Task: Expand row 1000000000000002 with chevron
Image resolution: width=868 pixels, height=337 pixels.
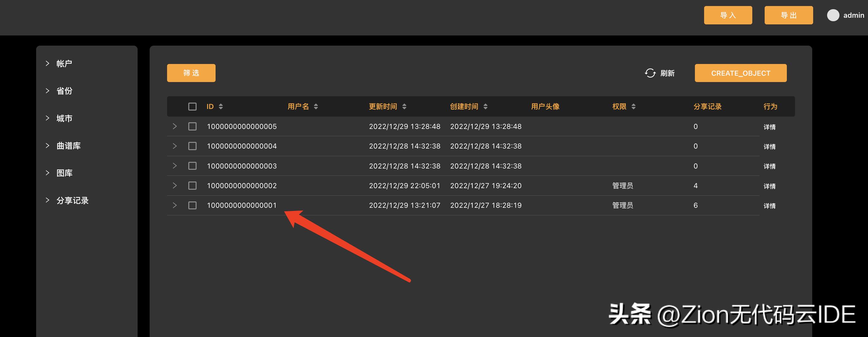Action: coord(175,186)
